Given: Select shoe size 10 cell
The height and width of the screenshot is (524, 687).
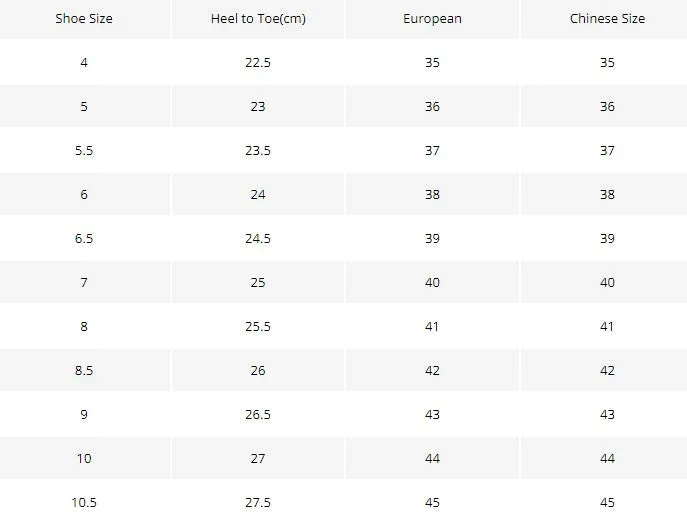Looking at the screenshot, I should pyautogui.click(x=84, y=459).
